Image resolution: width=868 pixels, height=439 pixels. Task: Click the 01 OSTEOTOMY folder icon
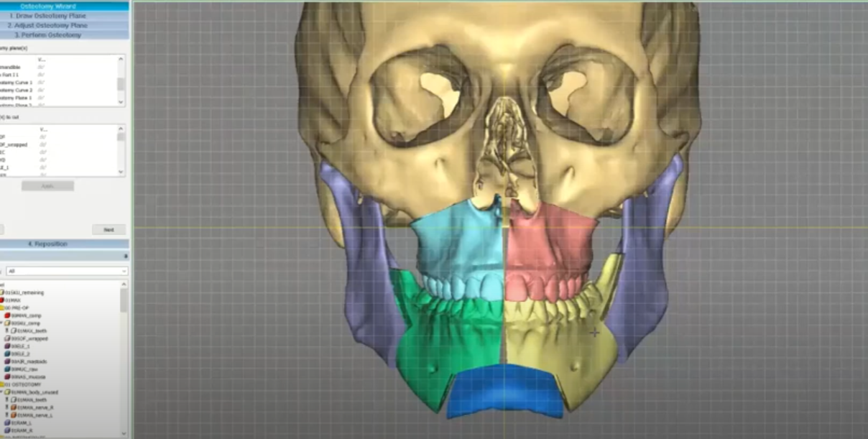pos(4,384)
